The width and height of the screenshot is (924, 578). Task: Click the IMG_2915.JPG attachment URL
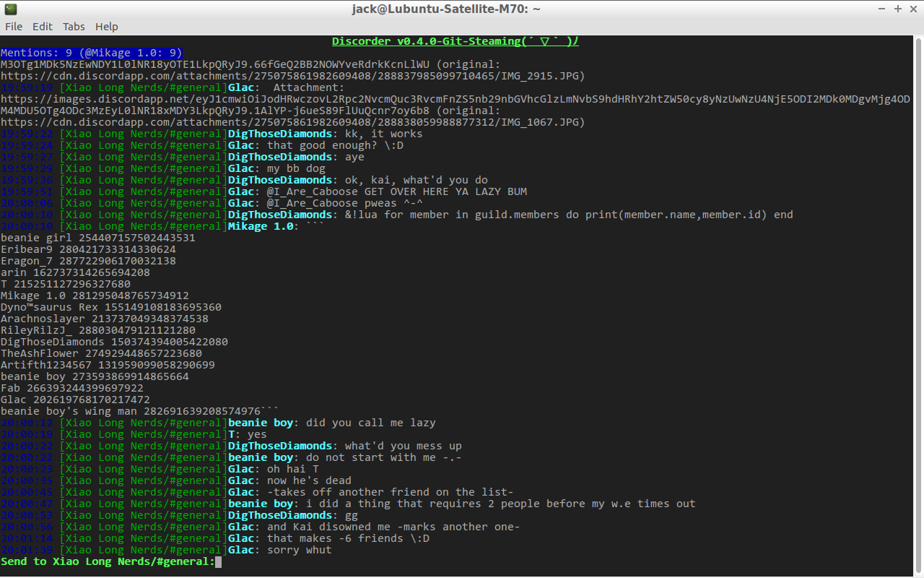pyautogui.click(x=292, y=76)
